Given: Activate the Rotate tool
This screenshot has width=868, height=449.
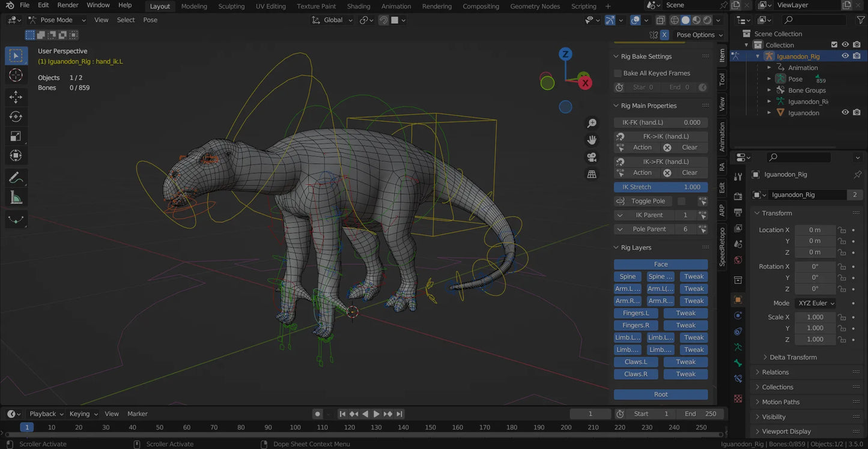Looking at the screenshot, I should [16, 116].
